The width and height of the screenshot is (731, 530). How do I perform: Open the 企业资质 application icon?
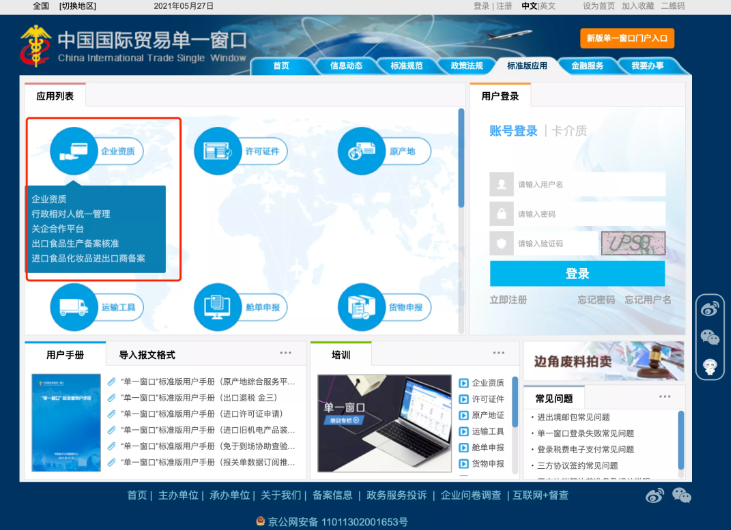coord(74,151)
